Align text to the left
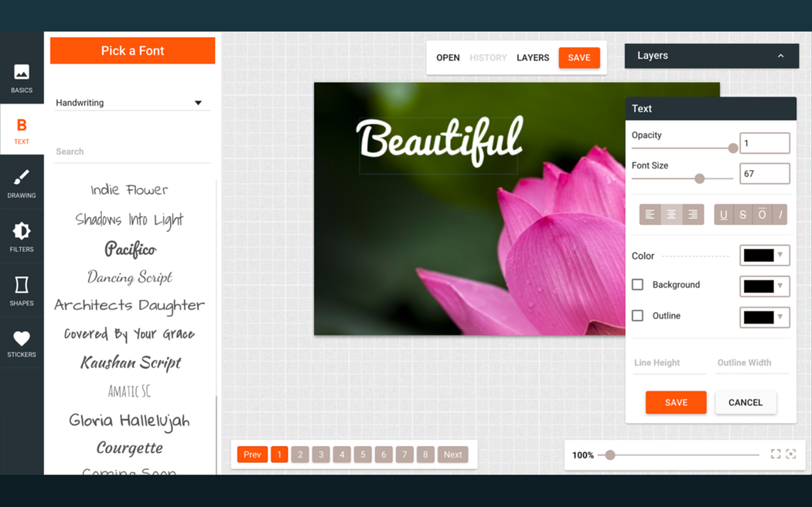Screen dimensions: 812x507 (650, 215)
